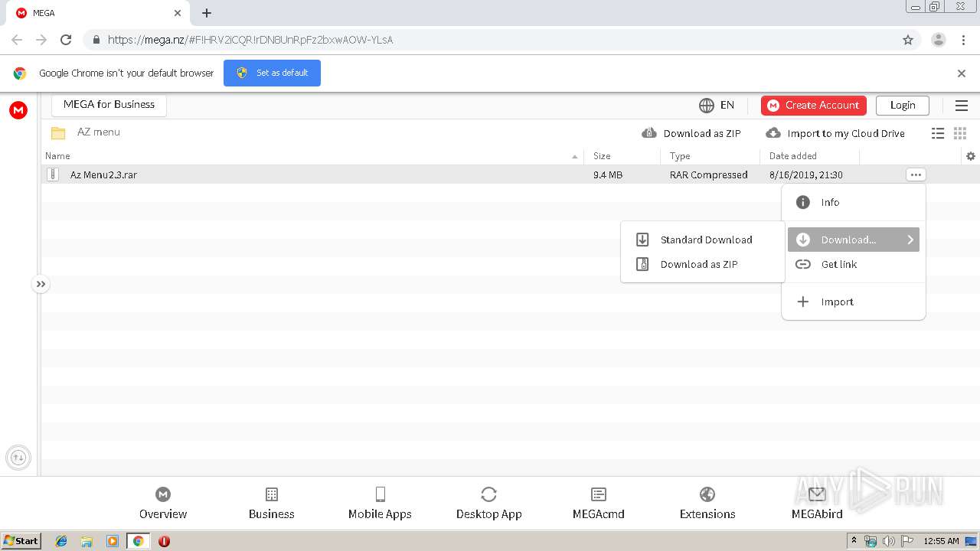
Task: Open Chrome profile avatar
Action: tap(939, 40)
